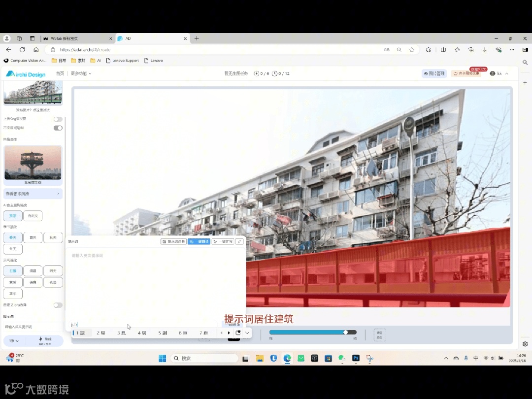
Task: Select the 正午 weather option
Action: click(13, 294)
